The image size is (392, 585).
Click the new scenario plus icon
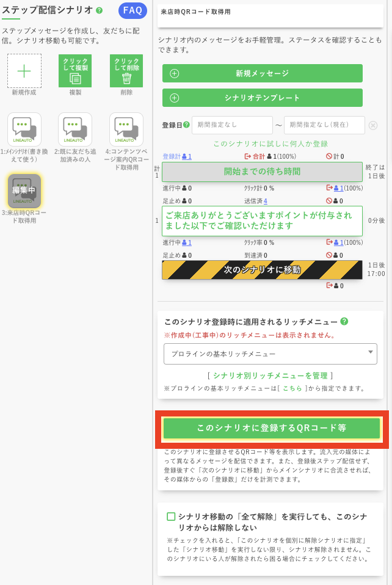(x=24, y=71)
